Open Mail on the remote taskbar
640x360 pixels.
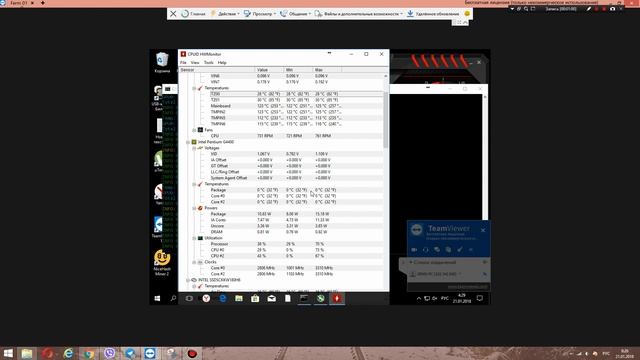point(271,299)
